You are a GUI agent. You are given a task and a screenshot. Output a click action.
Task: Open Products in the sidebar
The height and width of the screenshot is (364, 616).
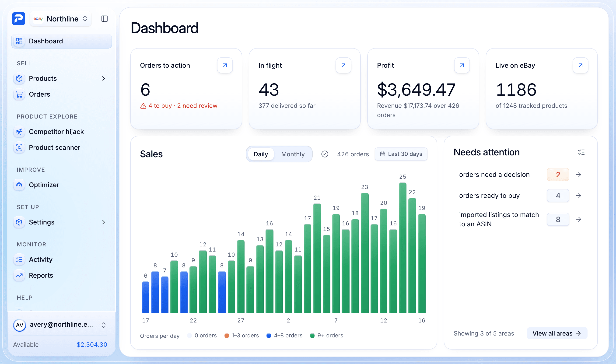pos(62,78)
